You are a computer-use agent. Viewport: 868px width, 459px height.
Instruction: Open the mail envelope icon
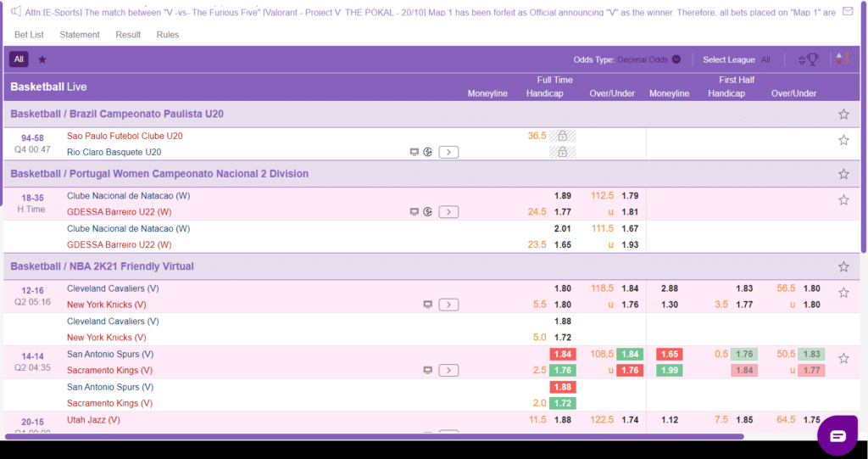point(847,11)
